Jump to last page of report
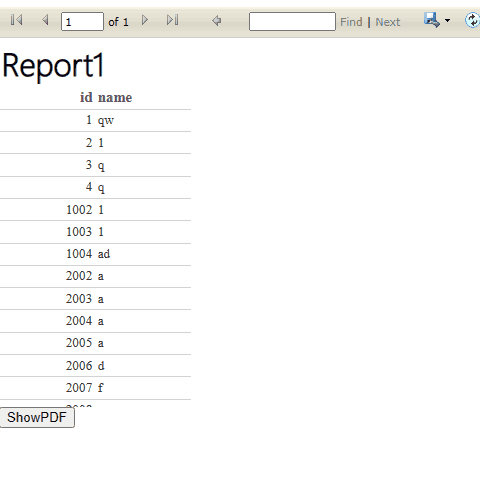 [173, 20]
